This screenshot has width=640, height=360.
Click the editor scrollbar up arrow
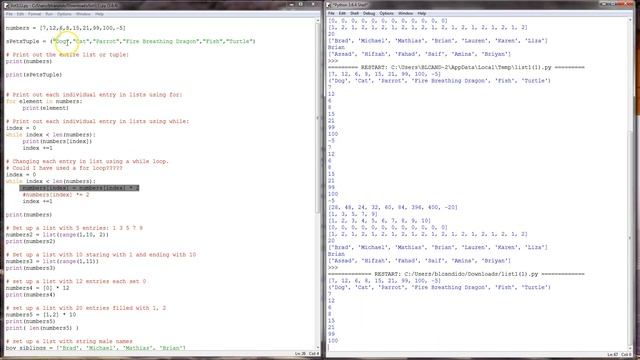318,20
